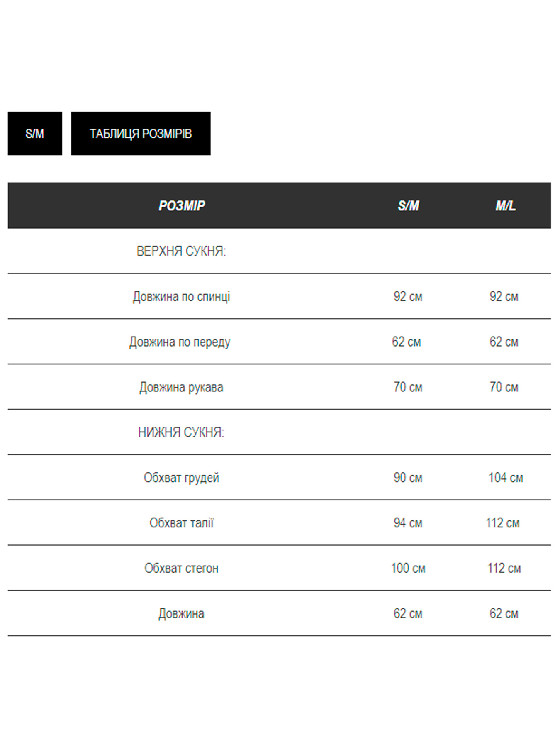
Task: Select the Довжина рукава row label
Action: (x=181, y=387)
